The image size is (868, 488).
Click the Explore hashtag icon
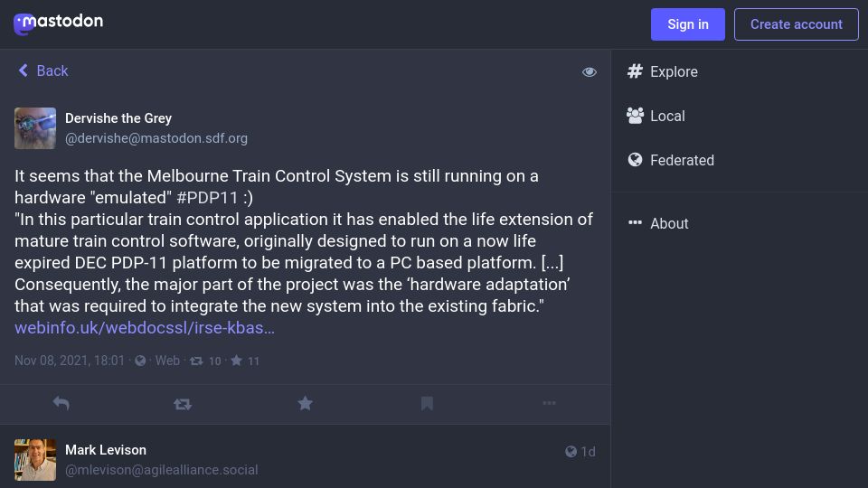(635, 71)
